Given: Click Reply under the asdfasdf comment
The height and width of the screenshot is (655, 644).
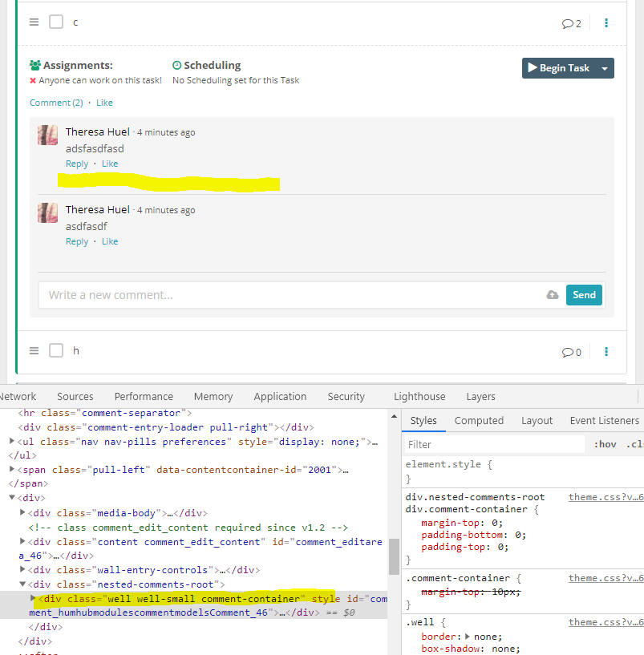Looking at the screenshot, I should tap(77, 241).
